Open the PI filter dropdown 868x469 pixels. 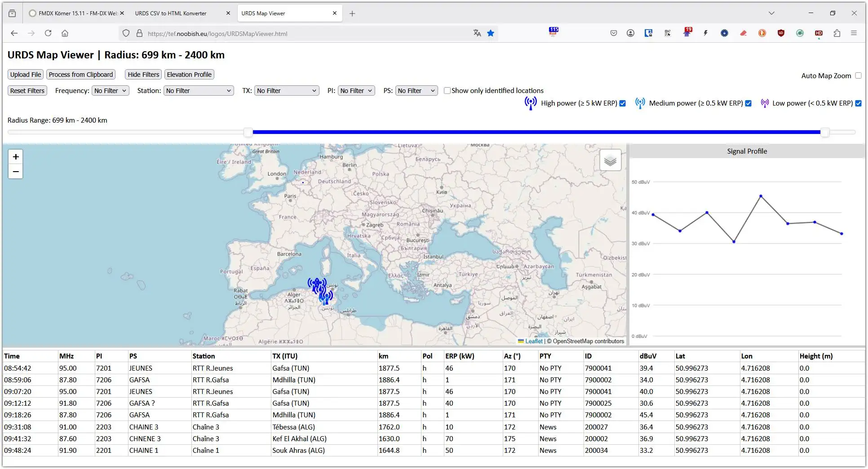pos(356,91)
